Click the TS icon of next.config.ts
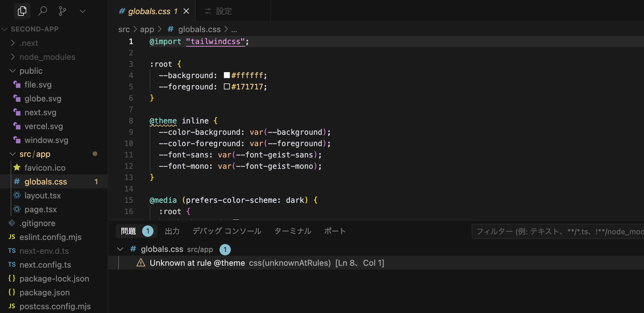 tap(12, 265)
